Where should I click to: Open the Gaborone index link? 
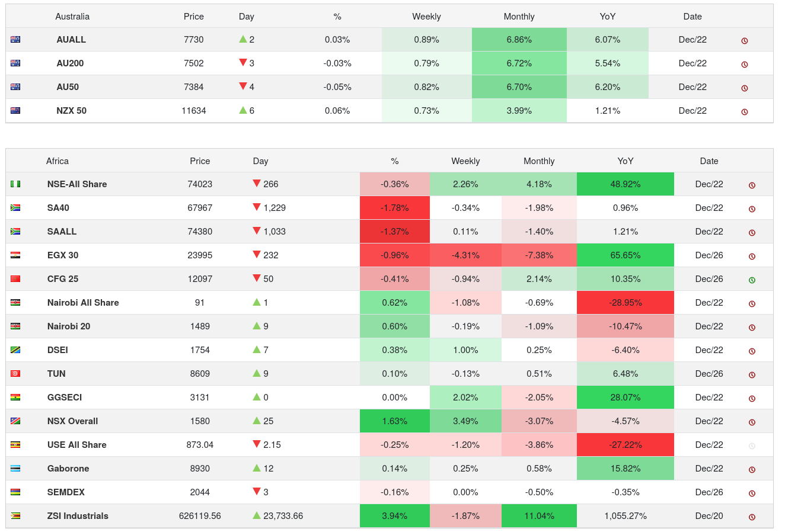(68, 469)
